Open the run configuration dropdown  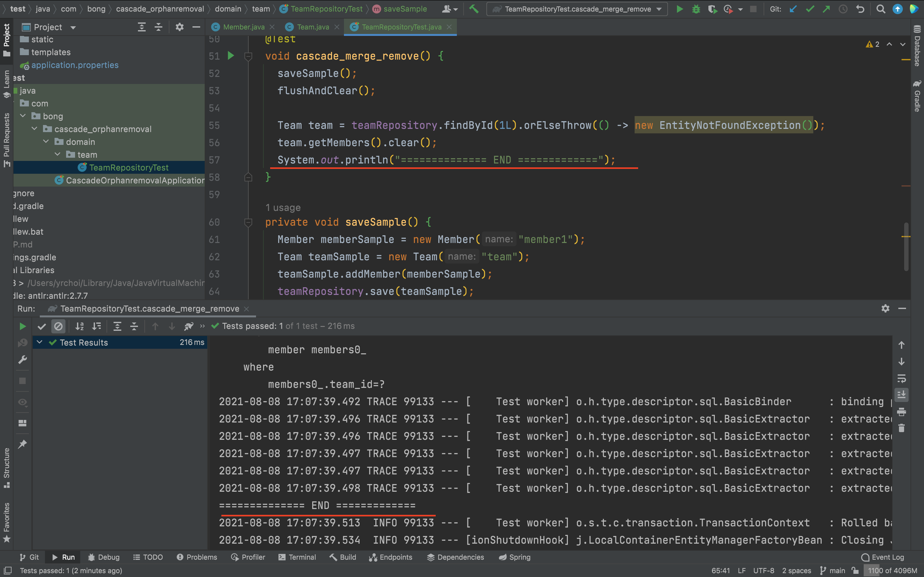click(x=577, y=9)
